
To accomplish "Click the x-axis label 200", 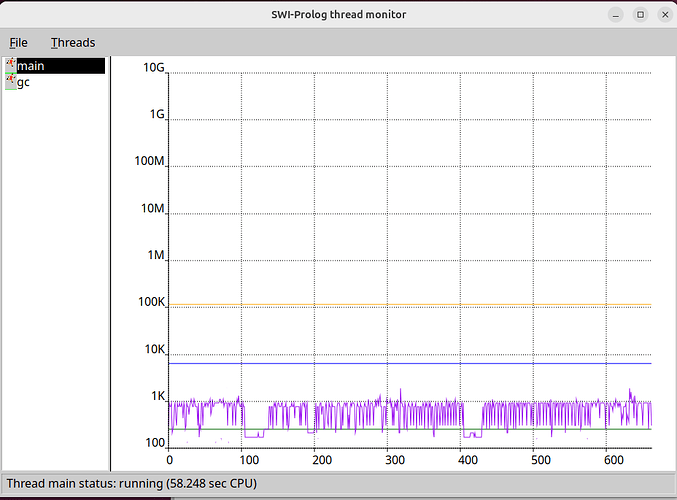I will click(322, 460).
